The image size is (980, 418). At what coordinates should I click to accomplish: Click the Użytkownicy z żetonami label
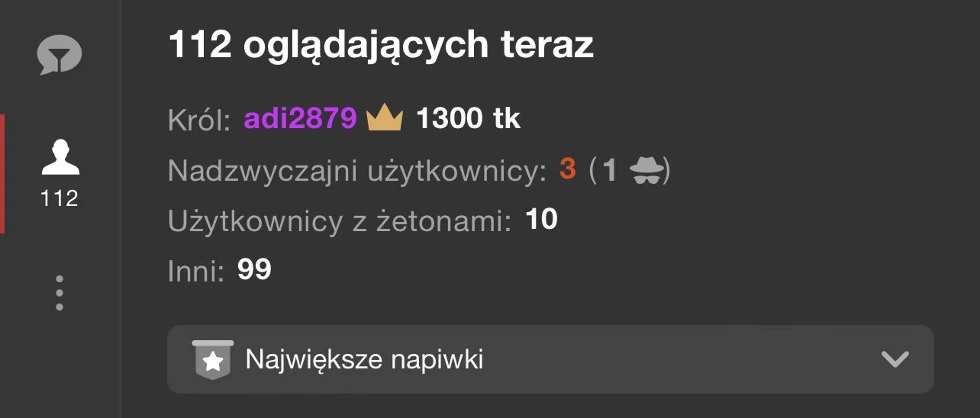(x=340, y=221)
